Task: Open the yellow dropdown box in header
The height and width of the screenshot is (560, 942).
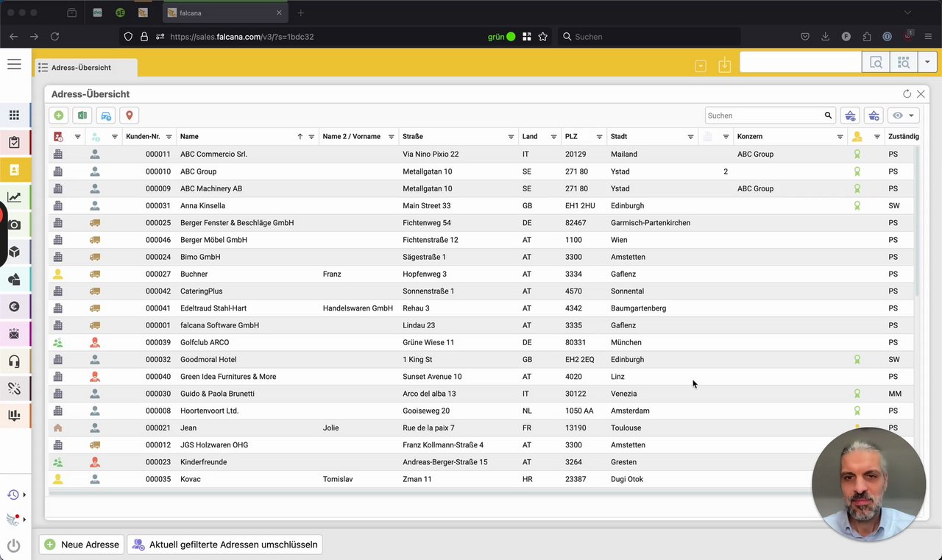Action: (701, 66)
